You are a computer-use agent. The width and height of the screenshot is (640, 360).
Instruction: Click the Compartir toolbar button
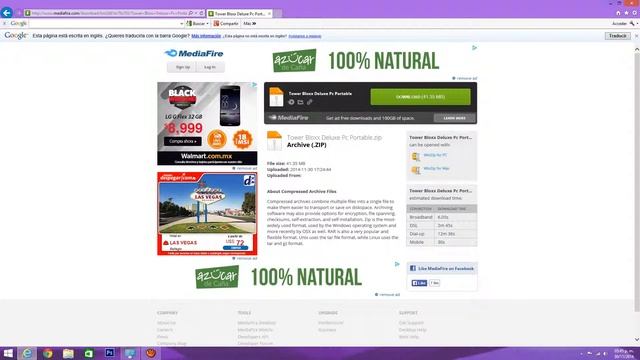[226, 24]
